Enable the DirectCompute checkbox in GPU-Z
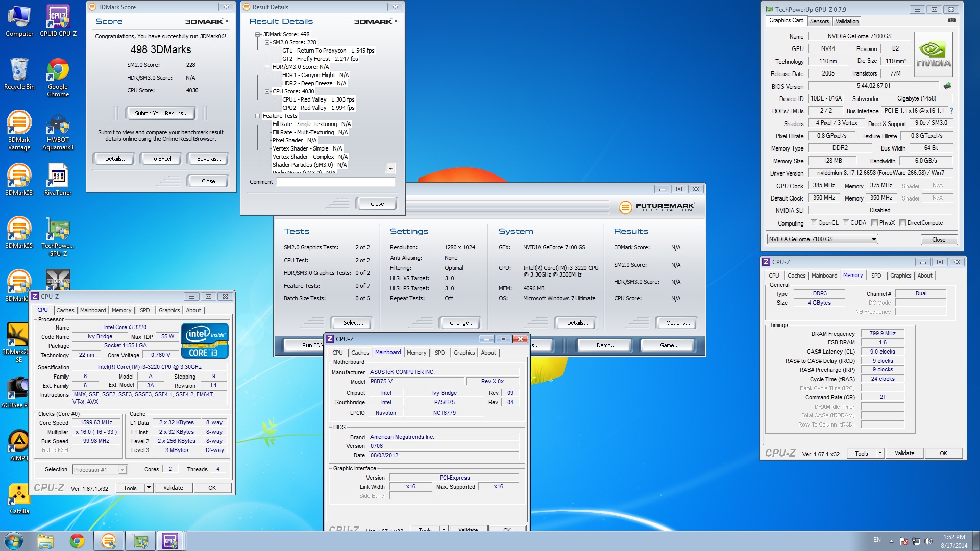Image resolution: width=980 pixels, height=551 pixels. click(903, 223)
